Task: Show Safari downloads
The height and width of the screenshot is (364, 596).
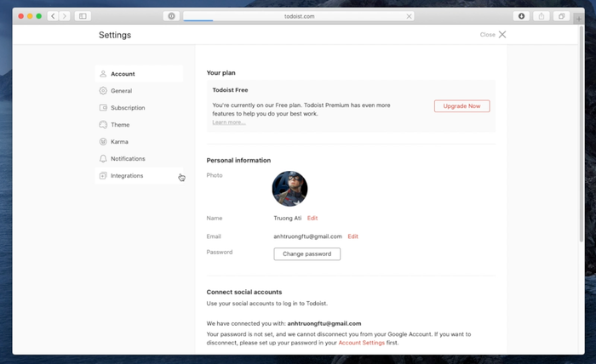Action: click(521, 16)
